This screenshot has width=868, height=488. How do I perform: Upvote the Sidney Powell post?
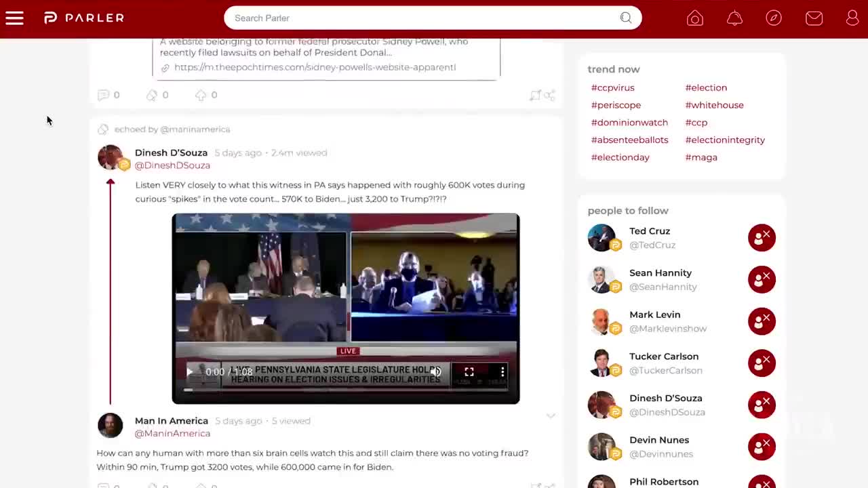pos(201,95)
